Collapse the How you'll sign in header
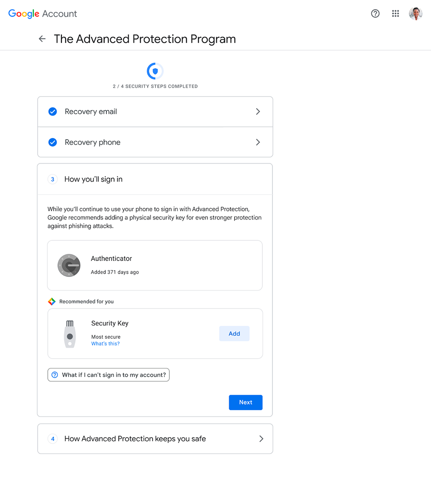Viewport: 431px width, 504px height. tap(155, 179)
